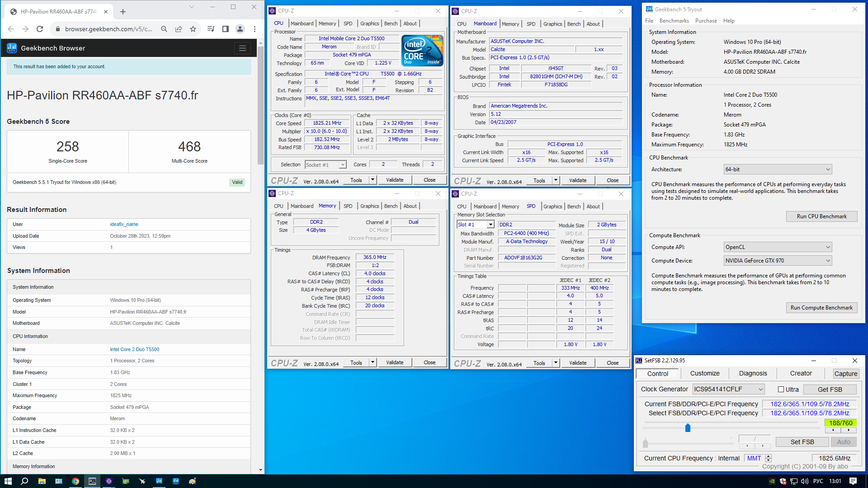Open the volume tray icon
The height and width of the screenshot is (488, 868).
[x=805, y=481]
